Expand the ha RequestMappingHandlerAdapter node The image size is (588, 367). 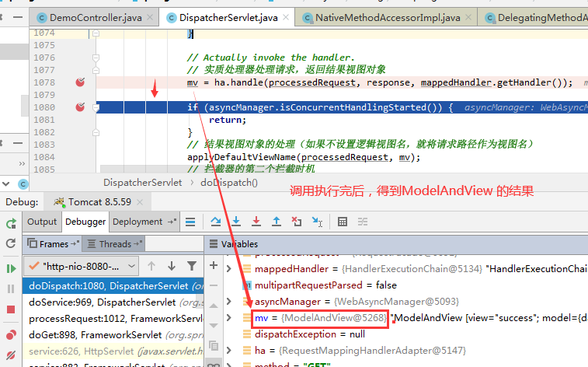(x=228, y=351)
